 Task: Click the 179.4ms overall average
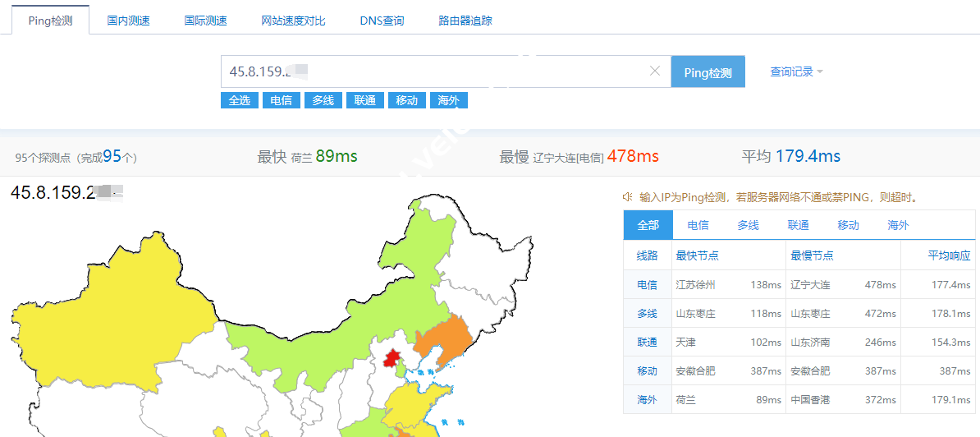tap(808, 156)
